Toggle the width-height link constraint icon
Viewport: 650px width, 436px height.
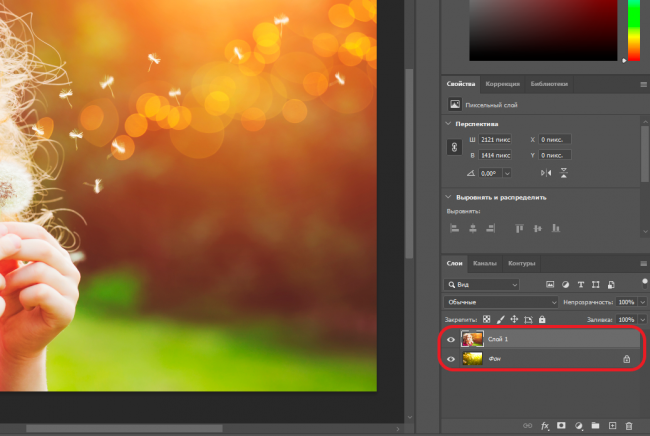454,147
